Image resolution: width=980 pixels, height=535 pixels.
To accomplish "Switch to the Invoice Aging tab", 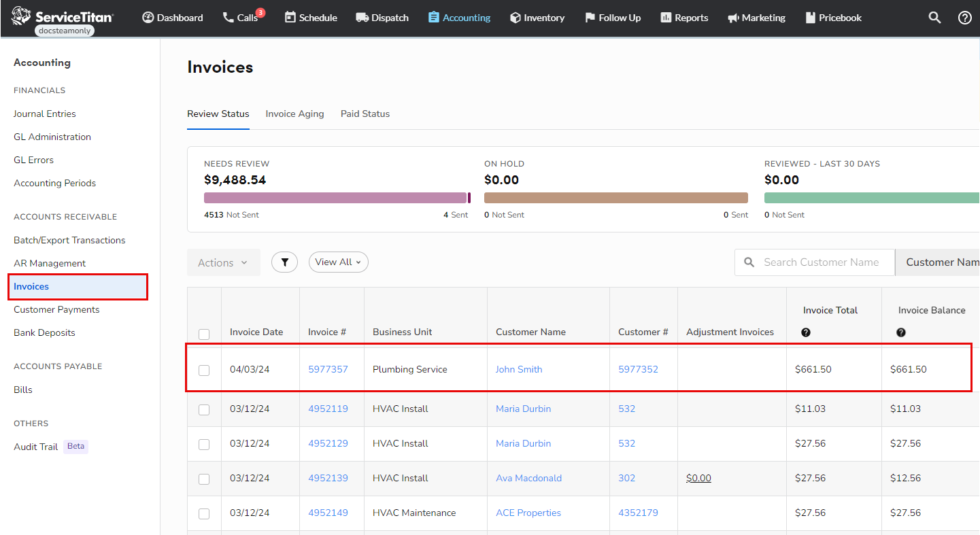I will (294, 114).
